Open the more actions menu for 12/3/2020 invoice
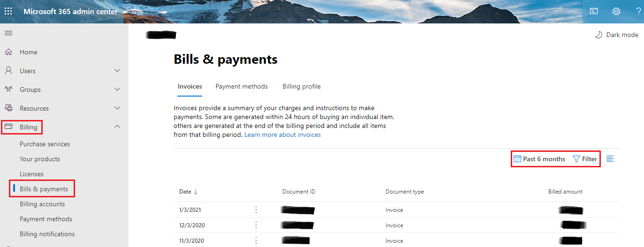The image size is (644, 247). (x=256, y=225)
